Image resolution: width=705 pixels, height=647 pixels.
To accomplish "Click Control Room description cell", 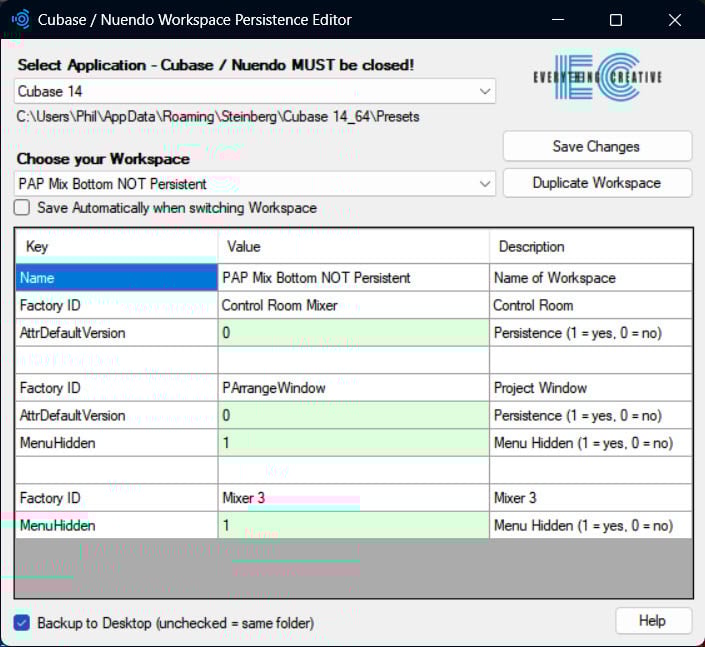I will click(x=591, y=305).
